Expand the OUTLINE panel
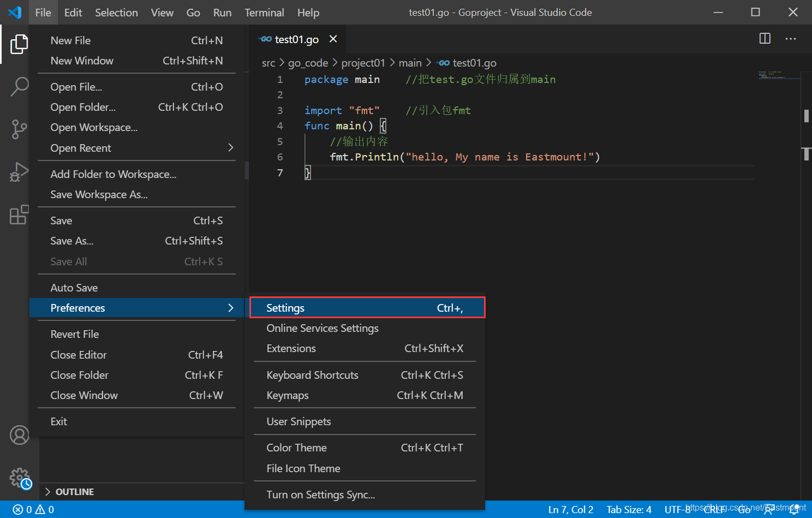 69,492
